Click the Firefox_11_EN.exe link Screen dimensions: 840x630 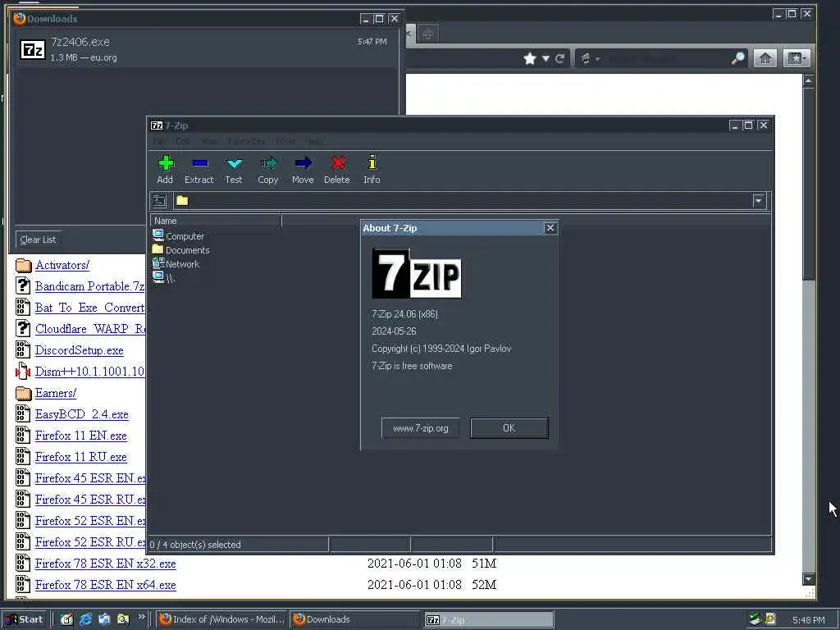pos(81,436)
